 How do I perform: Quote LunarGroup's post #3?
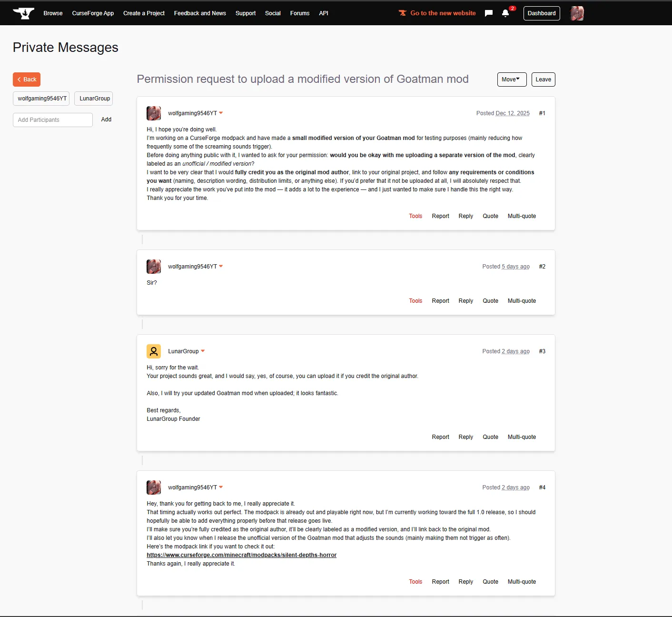(x=491, y=437)
